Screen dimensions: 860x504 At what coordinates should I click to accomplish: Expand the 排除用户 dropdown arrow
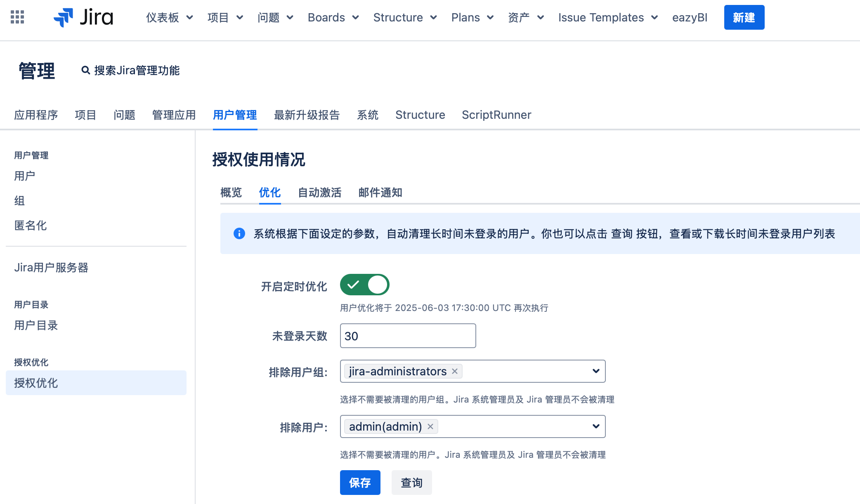coord(595,426)
